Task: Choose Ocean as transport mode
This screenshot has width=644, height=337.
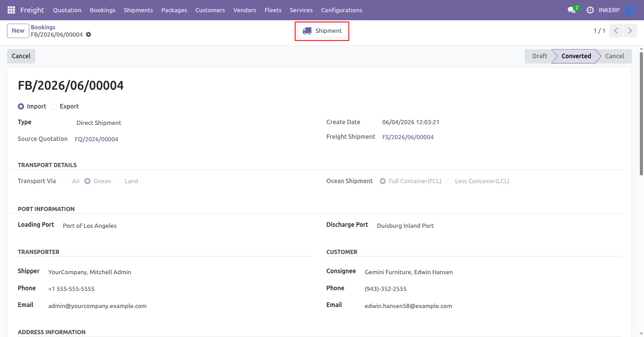Action: coord(87,181)
